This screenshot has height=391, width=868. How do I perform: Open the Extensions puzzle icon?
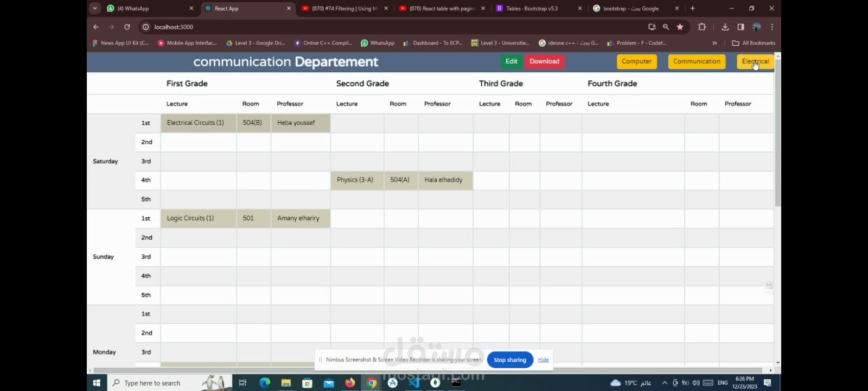[x=702, y=27]
